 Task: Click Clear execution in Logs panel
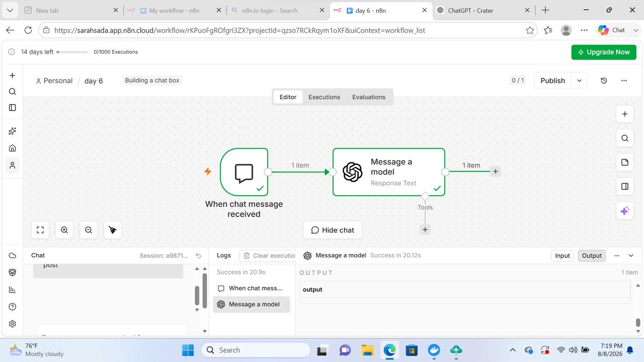coord(268,256)
